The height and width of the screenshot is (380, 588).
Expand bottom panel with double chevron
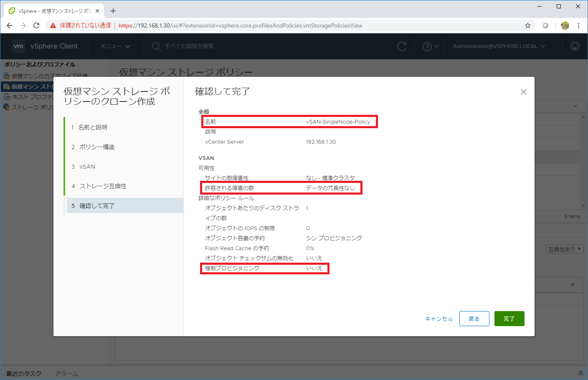pyautogui.click(x=580, y=373)
